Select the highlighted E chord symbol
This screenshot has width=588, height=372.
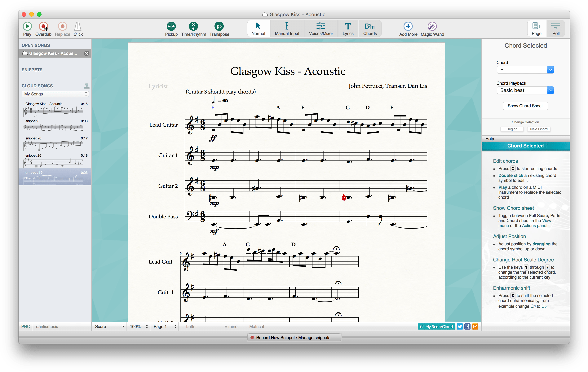coord(213,108)
